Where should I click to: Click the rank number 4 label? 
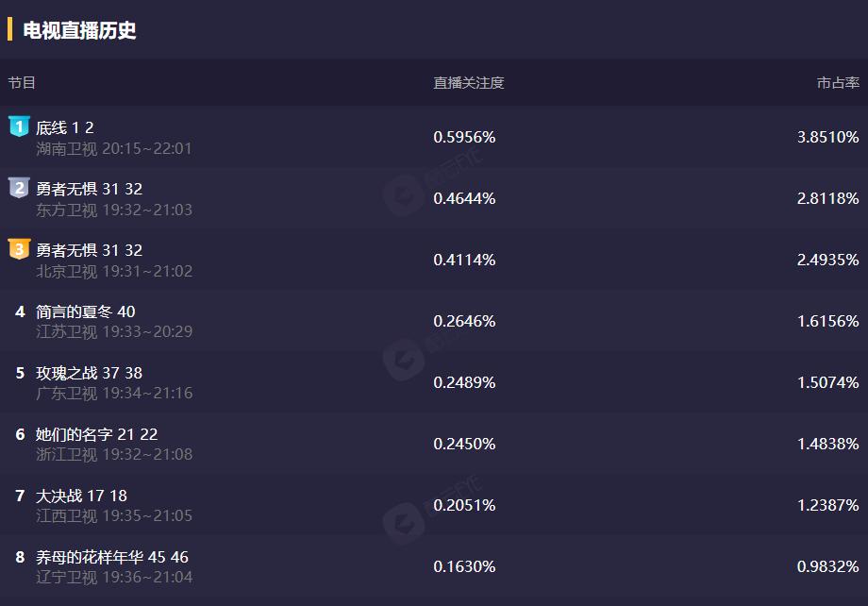(x=20, y=311)
